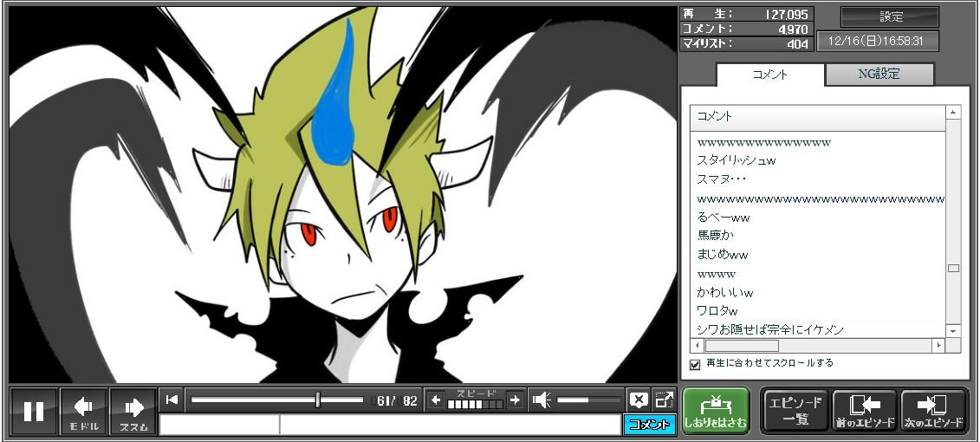This screenshot has height=442, width=980.
Task: Go to the next episode
Action: click(934, 411)
